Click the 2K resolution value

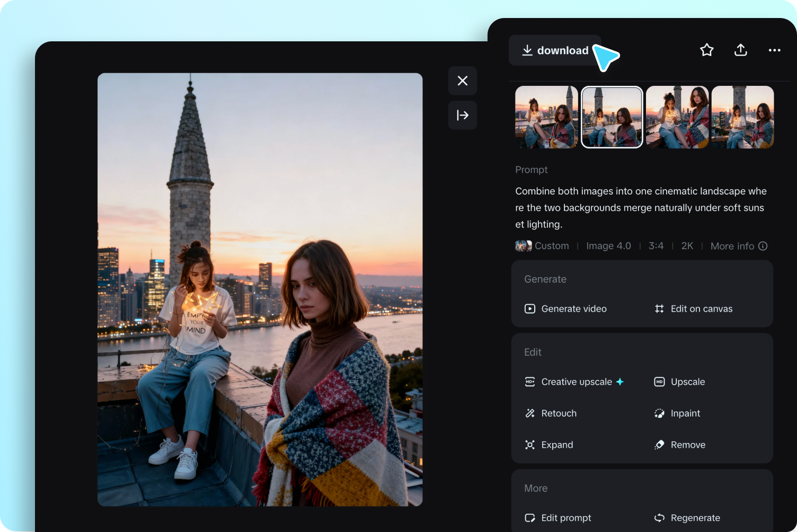(687, 246)
